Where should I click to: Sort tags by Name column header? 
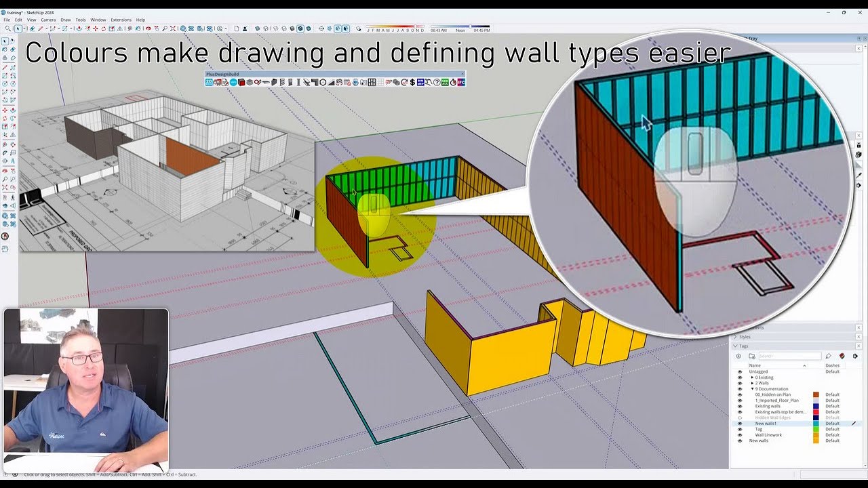pyautogui.click(x=778, y=365)
